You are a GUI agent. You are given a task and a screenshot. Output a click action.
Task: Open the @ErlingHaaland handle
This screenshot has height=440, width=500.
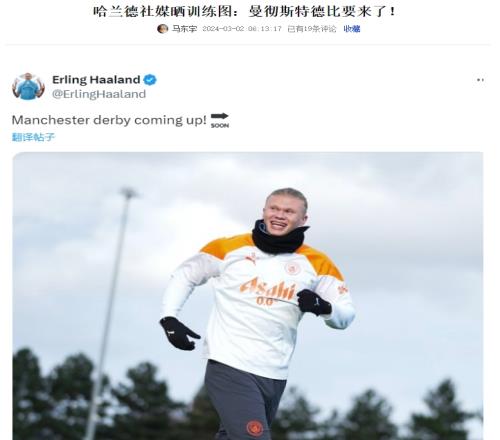coord(99,94)
